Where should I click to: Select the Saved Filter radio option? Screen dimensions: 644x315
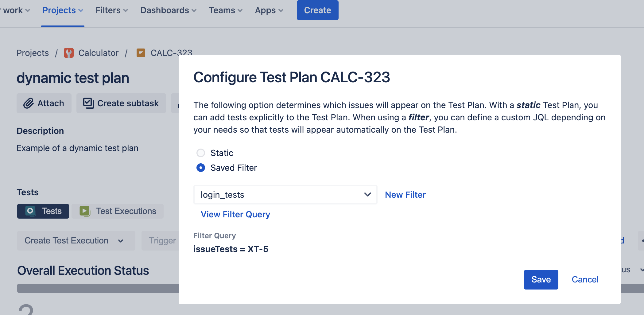pyautogui.click(x=201, y=168)
